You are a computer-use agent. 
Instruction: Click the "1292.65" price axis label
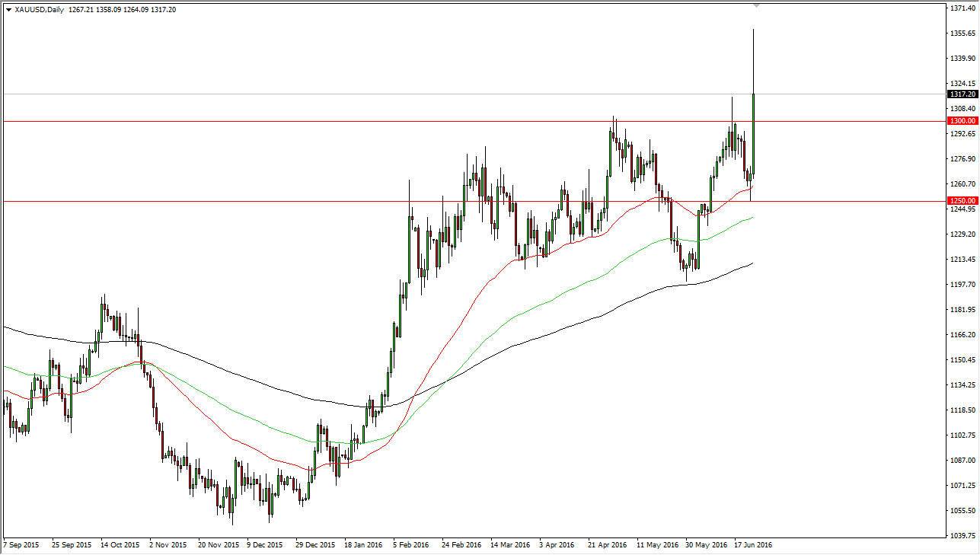point(962,134)
